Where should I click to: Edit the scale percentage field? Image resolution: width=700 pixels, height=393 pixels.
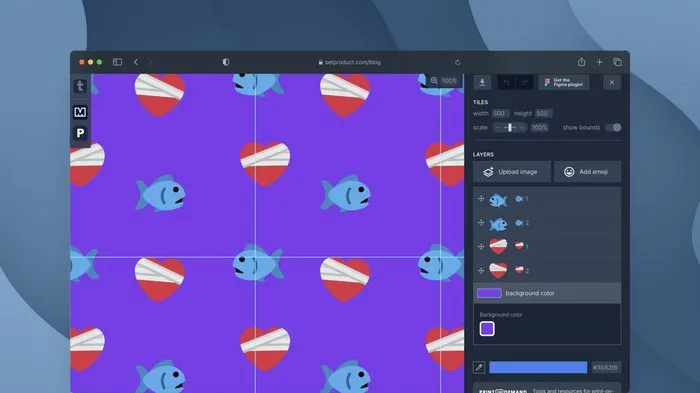click(x=539, y=128)
